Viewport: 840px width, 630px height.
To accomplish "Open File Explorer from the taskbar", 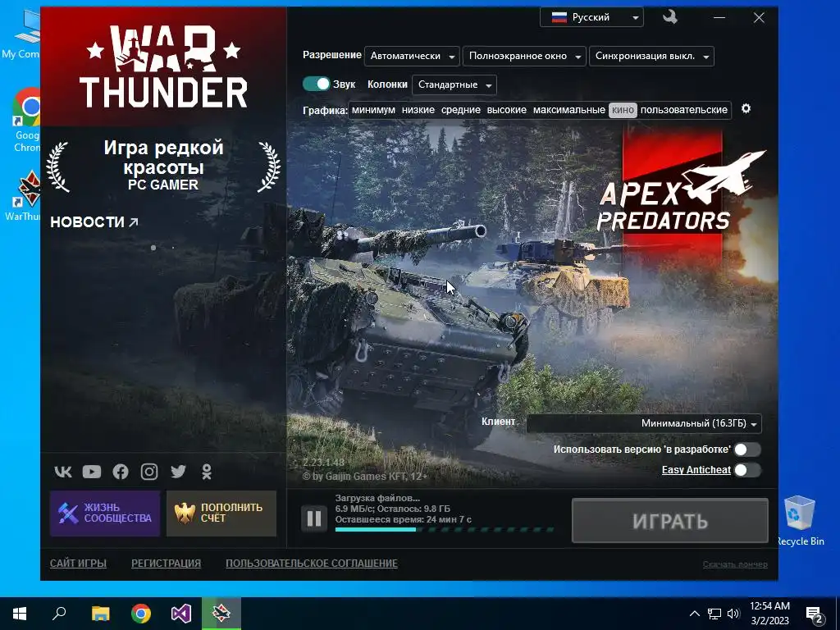I will [100, 614].
